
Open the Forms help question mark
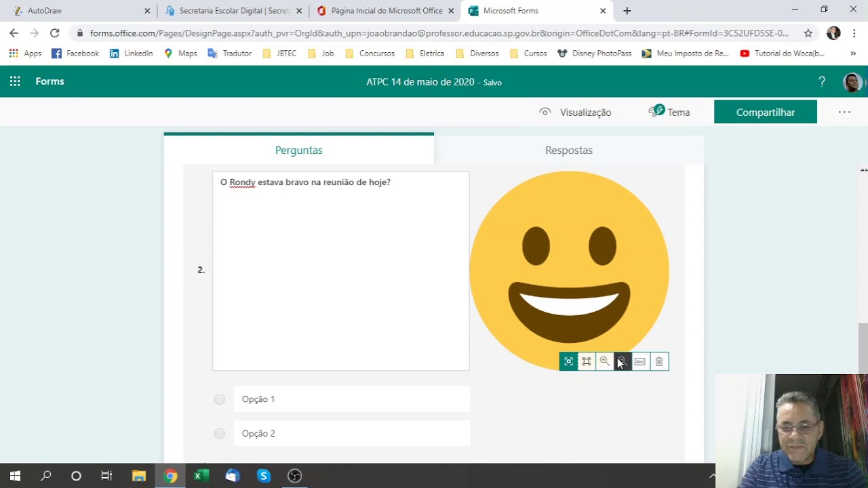click(822, 81)
